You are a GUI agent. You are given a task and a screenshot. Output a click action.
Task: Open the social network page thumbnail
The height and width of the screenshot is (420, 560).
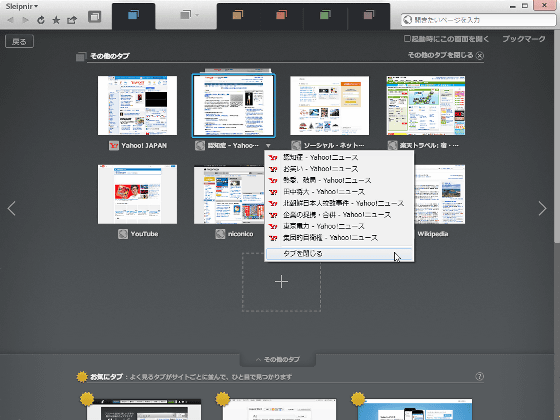click(x=330, y=105)
